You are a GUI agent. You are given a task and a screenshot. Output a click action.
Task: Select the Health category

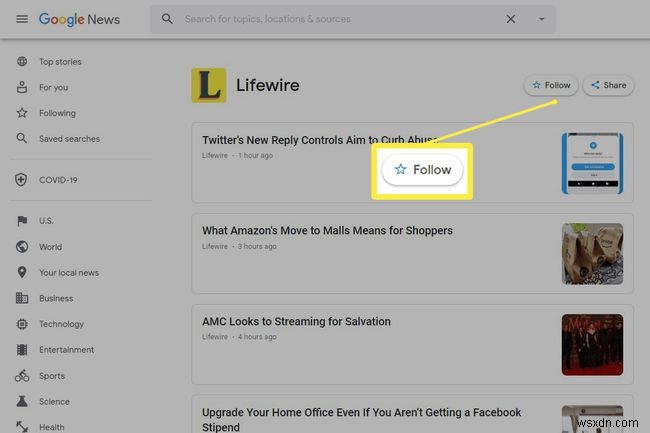tap(51, 427)
